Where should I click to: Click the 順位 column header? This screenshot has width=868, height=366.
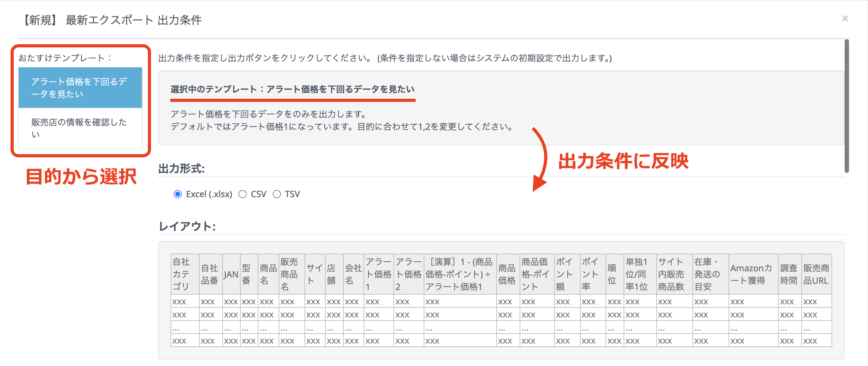pos(614,274)
